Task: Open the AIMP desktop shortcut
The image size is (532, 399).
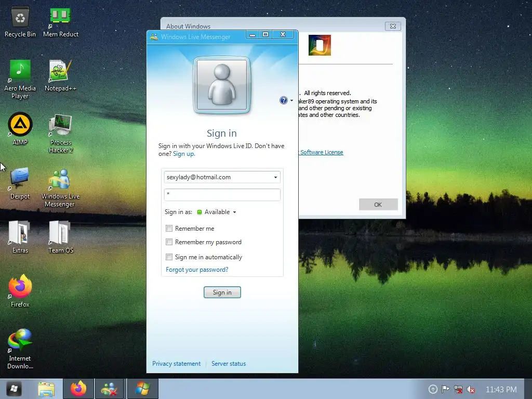Action: coord(20,129)
